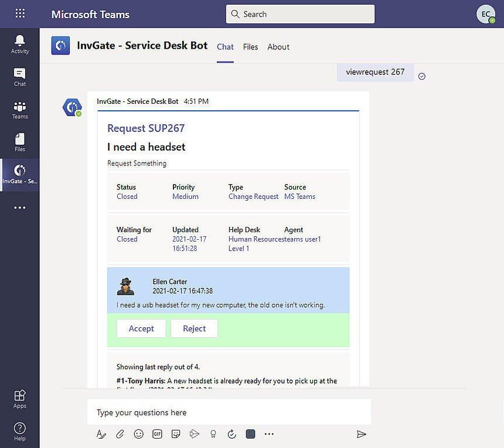Switch to the About tab
This screenshot has width=504, height=448.
click(x=278, y=47)
